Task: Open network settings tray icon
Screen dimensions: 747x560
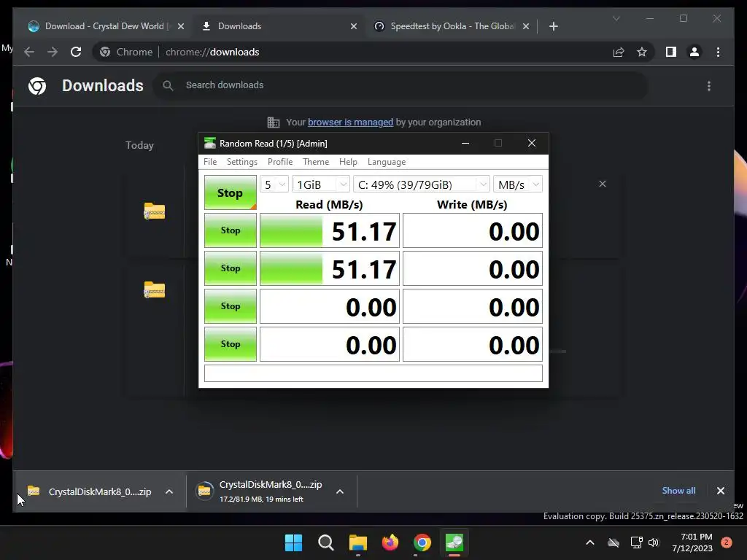Action: click(636, 542)
